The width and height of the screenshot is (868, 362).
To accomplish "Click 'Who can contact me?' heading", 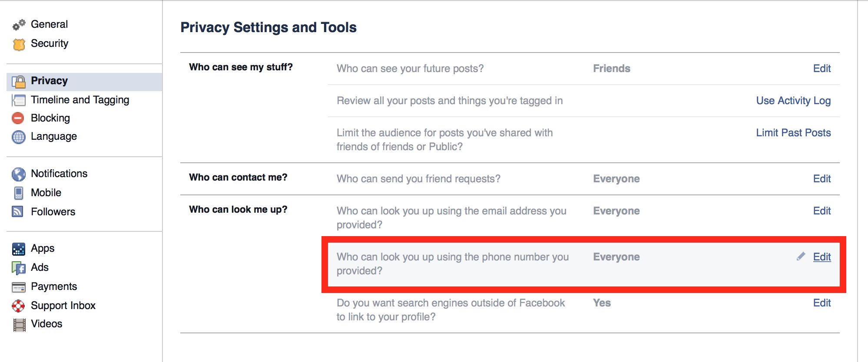I will coord(238,177).
